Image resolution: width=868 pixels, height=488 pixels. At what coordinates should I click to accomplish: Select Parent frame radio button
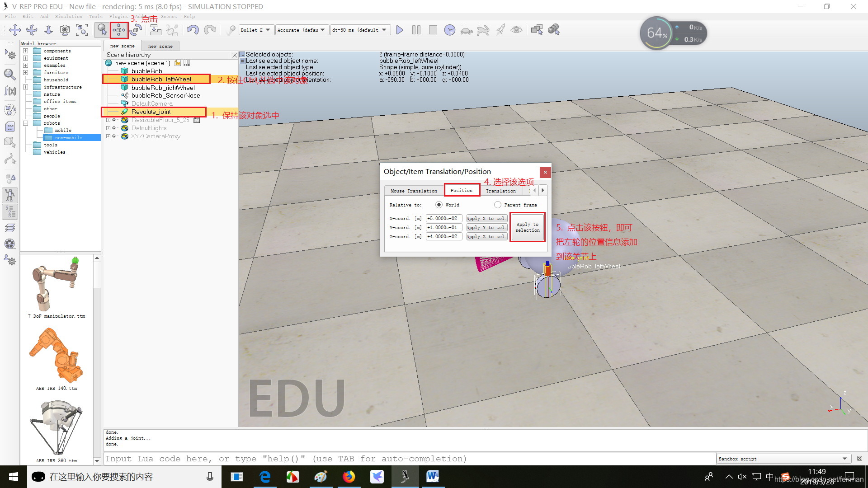(x=497, y=204)
